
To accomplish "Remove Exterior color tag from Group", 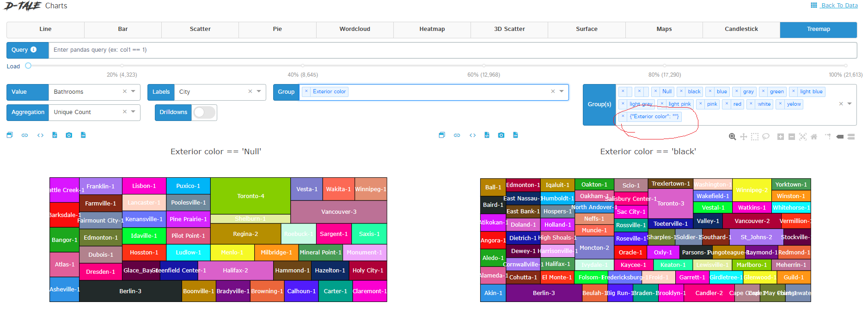I will (x=306, y=91).
